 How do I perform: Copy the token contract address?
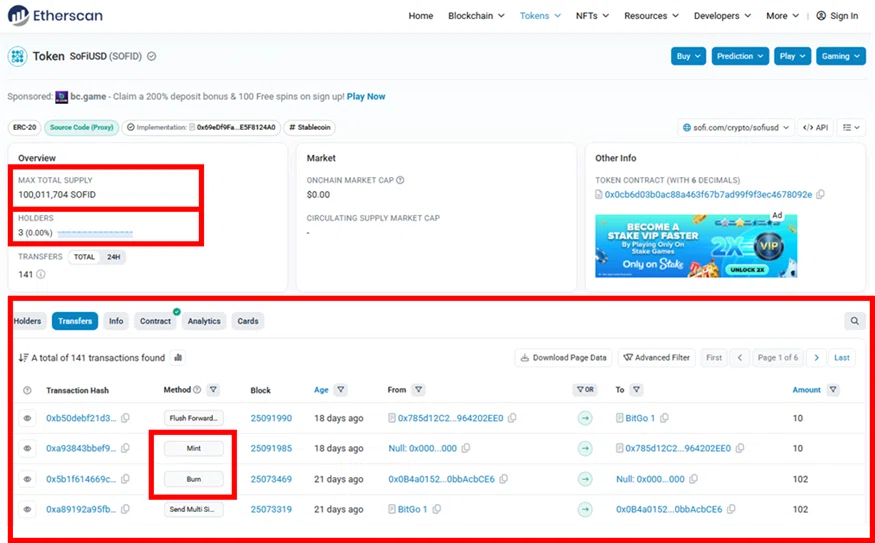[820, 195]
